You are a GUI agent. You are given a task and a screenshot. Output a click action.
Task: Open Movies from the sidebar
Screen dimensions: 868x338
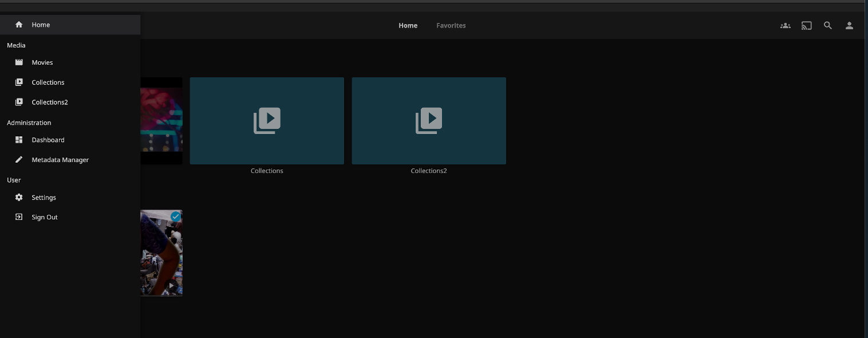click(70, 62)
